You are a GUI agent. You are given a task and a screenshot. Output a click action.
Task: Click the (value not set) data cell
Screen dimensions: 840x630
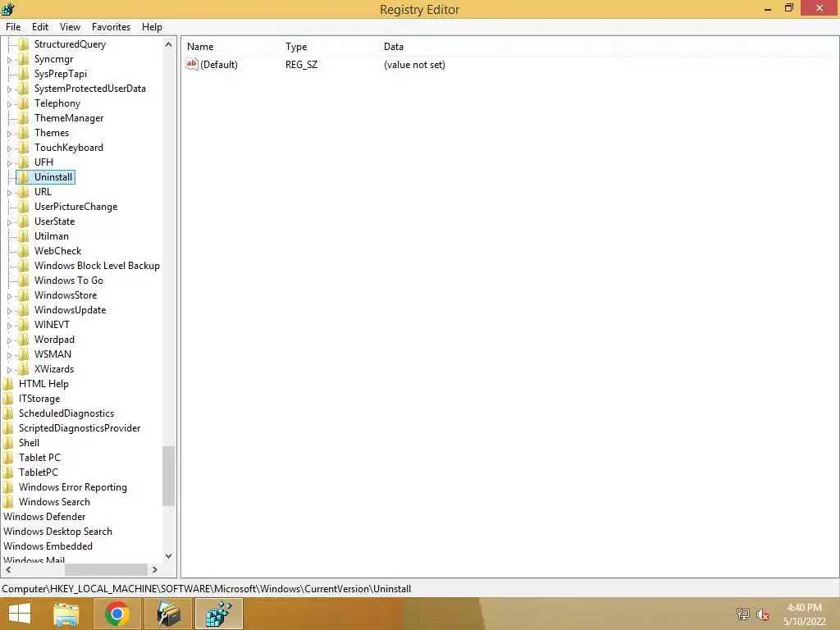pyautogui.click(x=414, y=64)
